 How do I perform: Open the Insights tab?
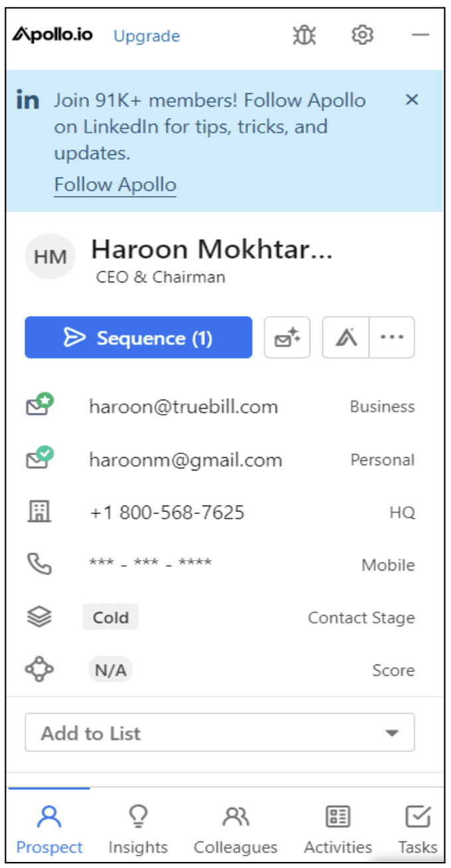tap(138, 828)
